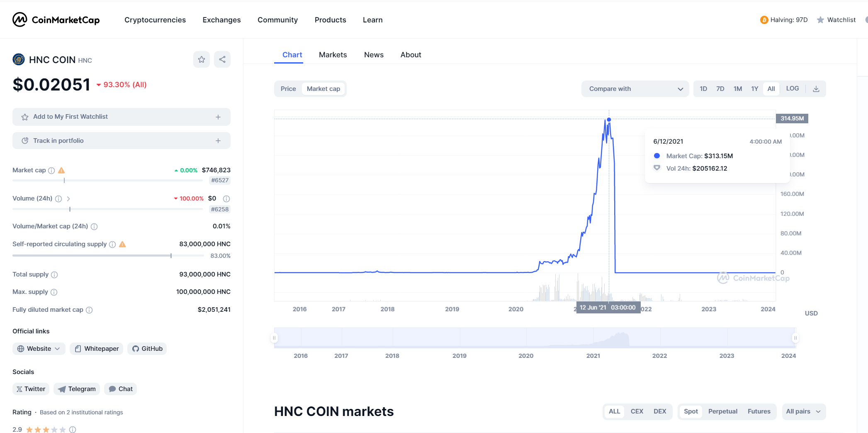Open Learn menu
The image size is (868, 433).
click(373, 20)
